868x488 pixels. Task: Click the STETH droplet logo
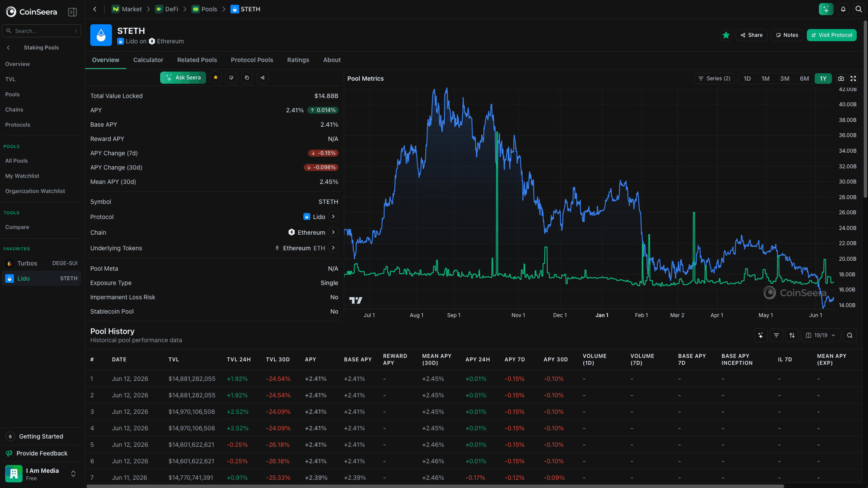(101, 35)
